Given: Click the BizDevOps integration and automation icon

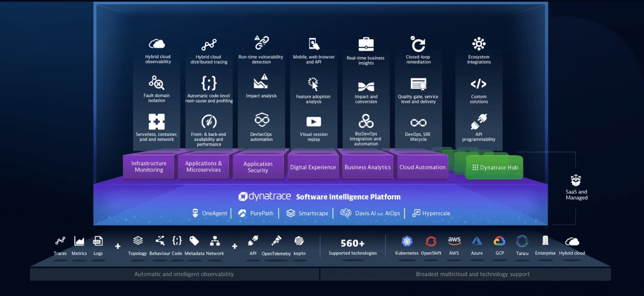Looking at the screenshot, I should pos(366,121).
